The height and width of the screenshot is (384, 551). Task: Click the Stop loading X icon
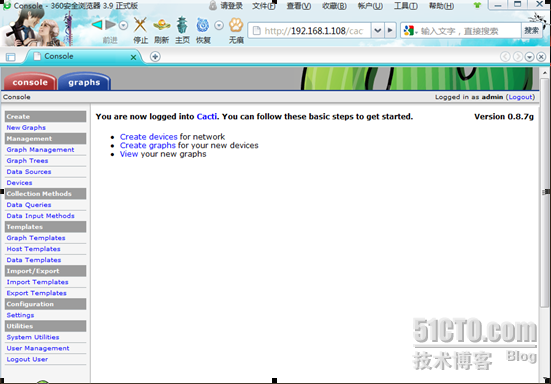point(140,25)
